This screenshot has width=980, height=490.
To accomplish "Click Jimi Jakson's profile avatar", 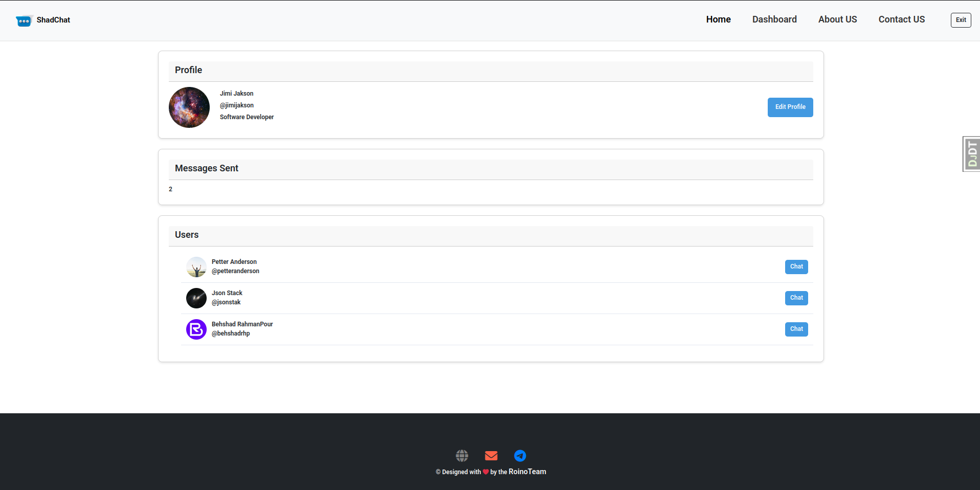I will pos(189,107).
